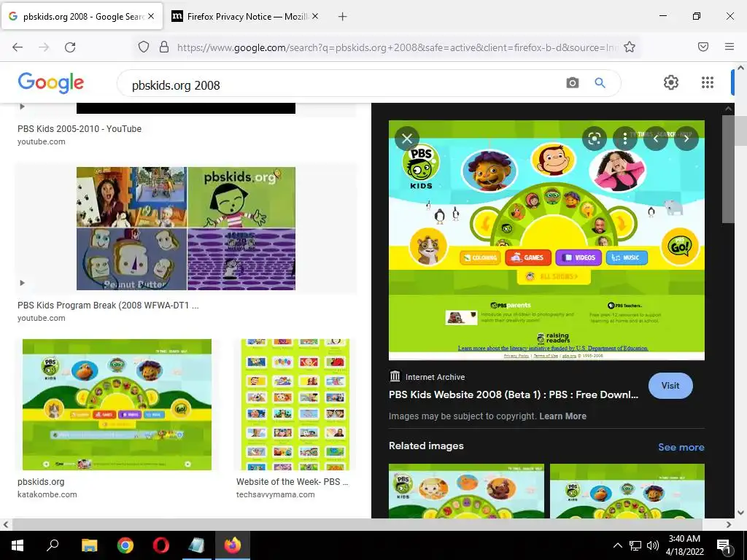Screen dimensions: 747x560
Task: Open the Learn More copyright link
Action: pyautogui.click(x=562, y=416)
